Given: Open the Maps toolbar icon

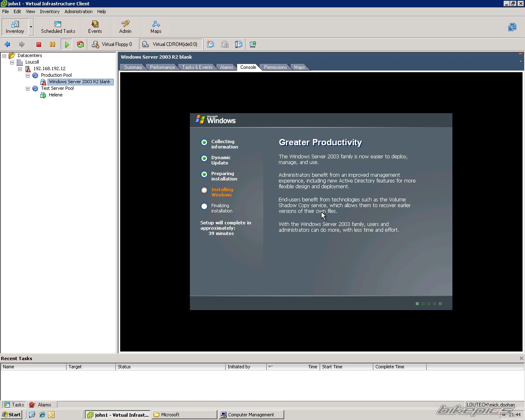Looking at the screenshot, I should click(156, 27).
